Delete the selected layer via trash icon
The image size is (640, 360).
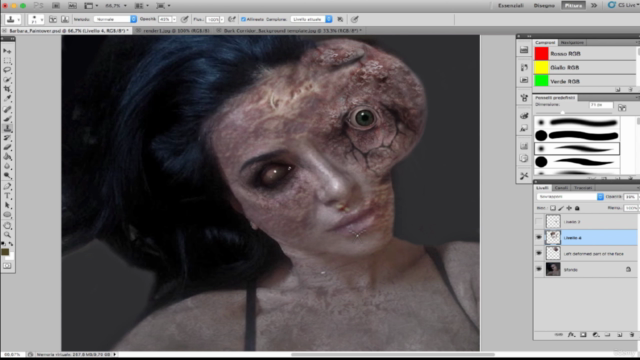pyautogui.click(x=632, y=335)
